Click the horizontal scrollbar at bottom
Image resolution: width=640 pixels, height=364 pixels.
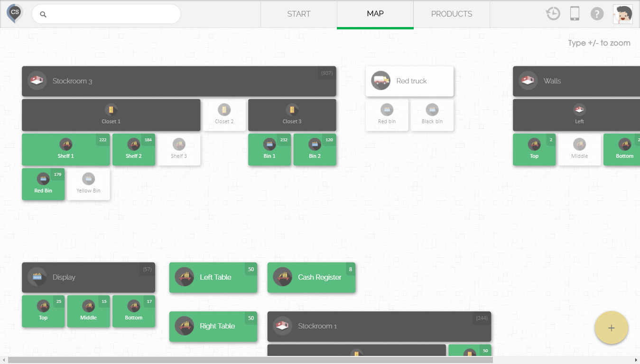pyautogui.click(x=250, y=360)
